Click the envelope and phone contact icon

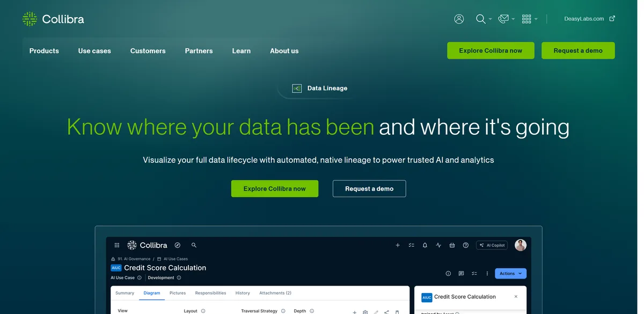pos(503,19)
